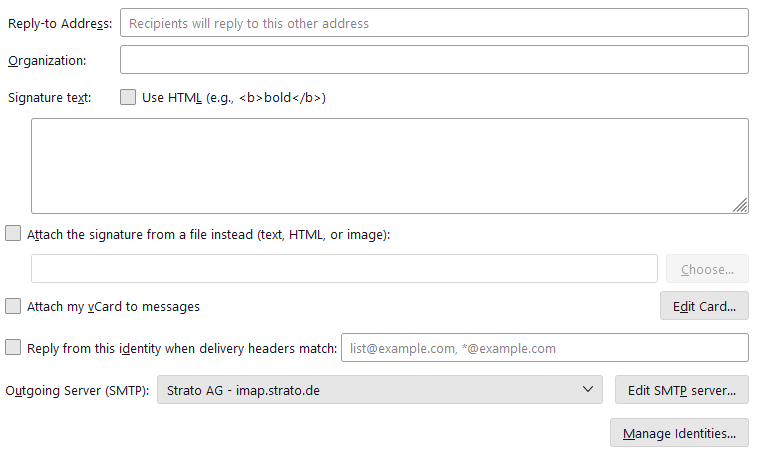Image resolution: width=758 pixels, height=452 pixels.
Task: Open the Edit Card... dialog
Action: point(704,307)
